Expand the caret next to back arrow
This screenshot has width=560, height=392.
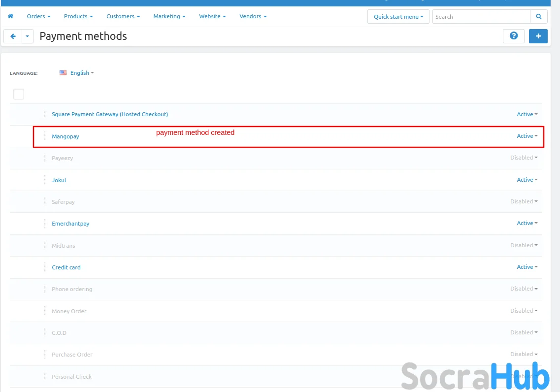coord(28,36)
